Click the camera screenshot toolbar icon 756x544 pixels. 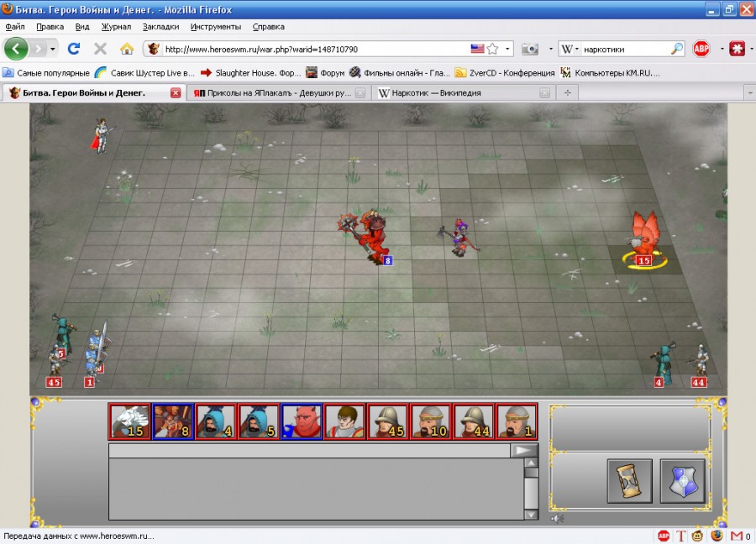[530, 49]
